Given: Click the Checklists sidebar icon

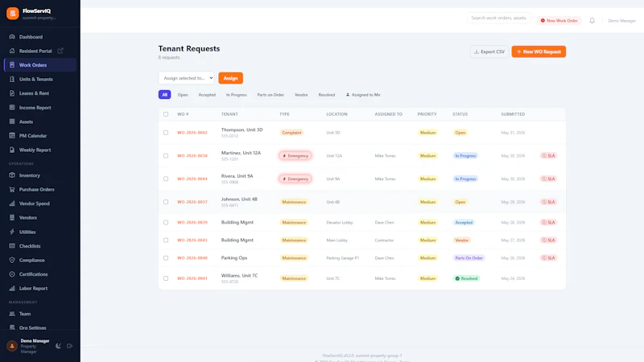Looking at the screenshot, I should coord(12,246).
